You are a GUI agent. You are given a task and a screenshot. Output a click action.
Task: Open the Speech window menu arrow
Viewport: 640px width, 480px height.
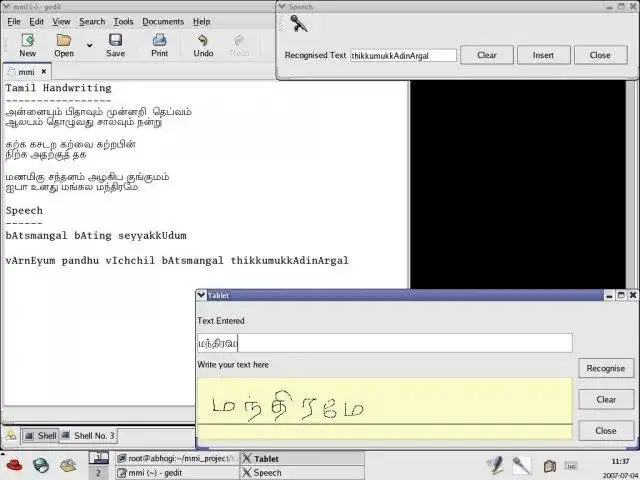point(282,7)
